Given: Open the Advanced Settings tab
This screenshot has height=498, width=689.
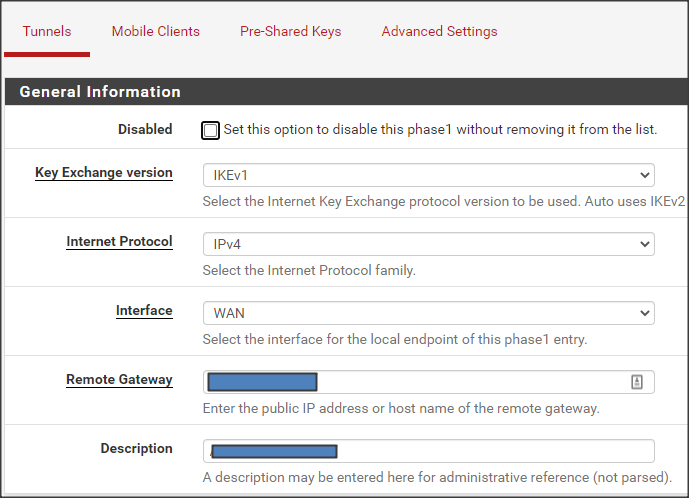Looking at the screenshot, I should coord(439,31).
